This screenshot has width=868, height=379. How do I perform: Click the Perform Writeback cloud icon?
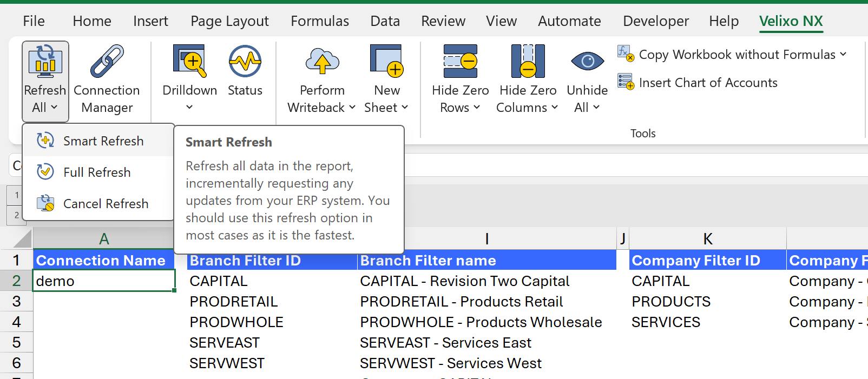click(x=323, y=61)
